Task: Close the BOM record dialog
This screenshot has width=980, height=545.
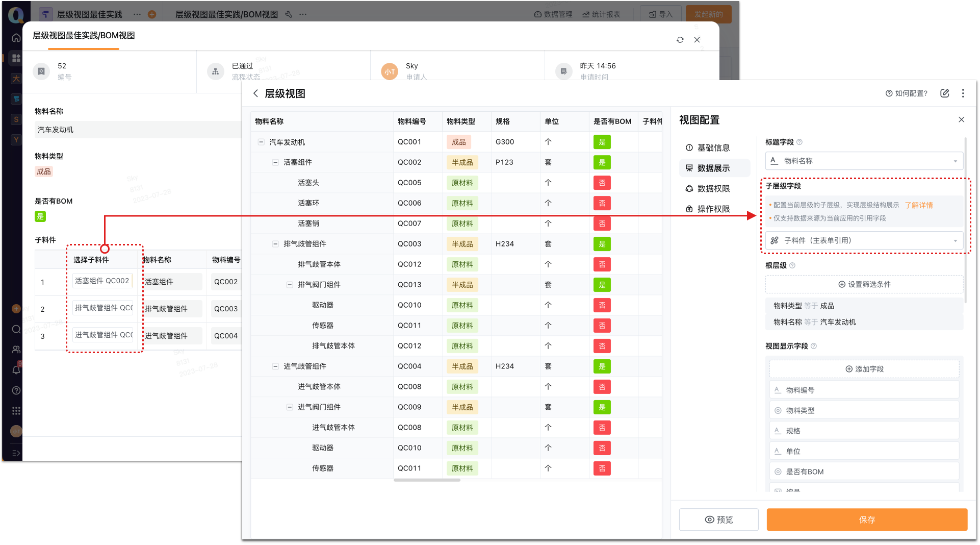Action: click(x=697, y=40)
